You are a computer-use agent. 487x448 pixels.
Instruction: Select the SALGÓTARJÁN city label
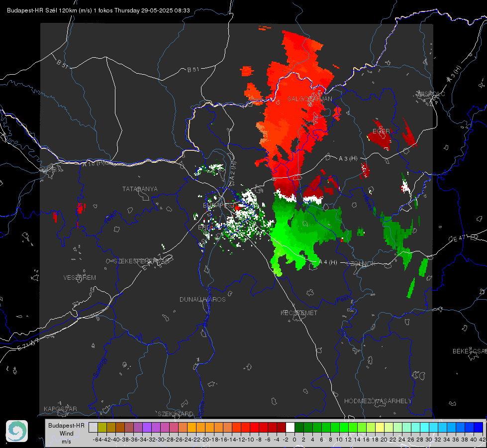[x=309, y=99]
